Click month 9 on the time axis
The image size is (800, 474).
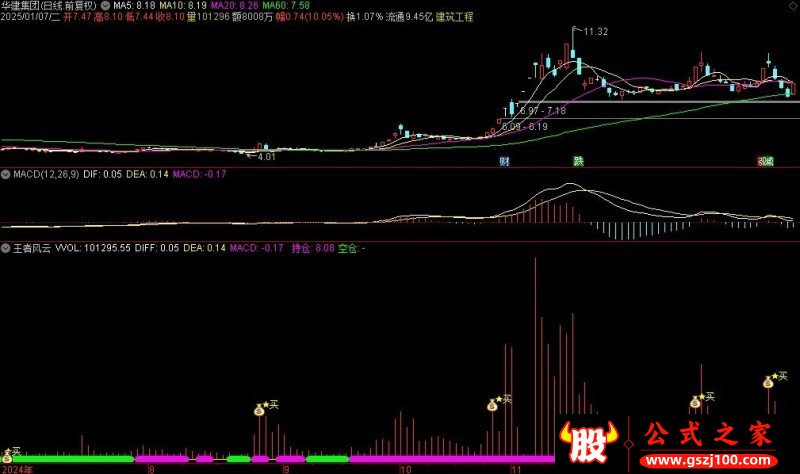click(287, 469)
